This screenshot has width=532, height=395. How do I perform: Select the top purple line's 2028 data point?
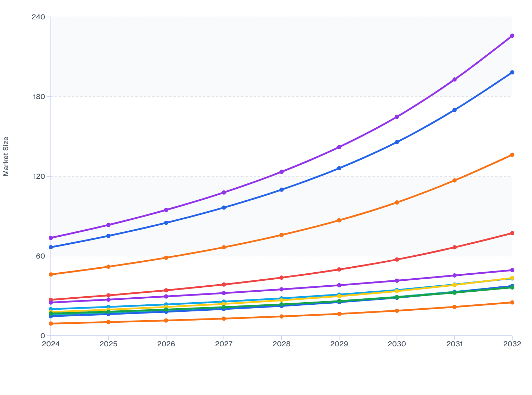click(x=282, y=172)
